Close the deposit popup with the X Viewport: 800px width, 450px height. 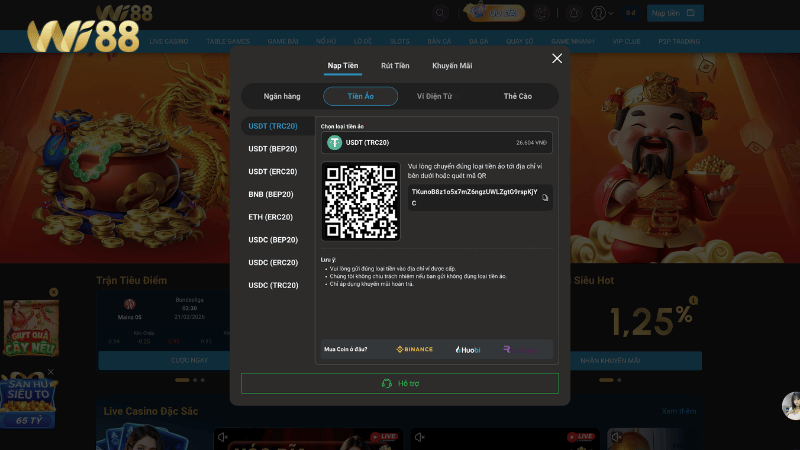pyautogui.click(x=557, y=59)
